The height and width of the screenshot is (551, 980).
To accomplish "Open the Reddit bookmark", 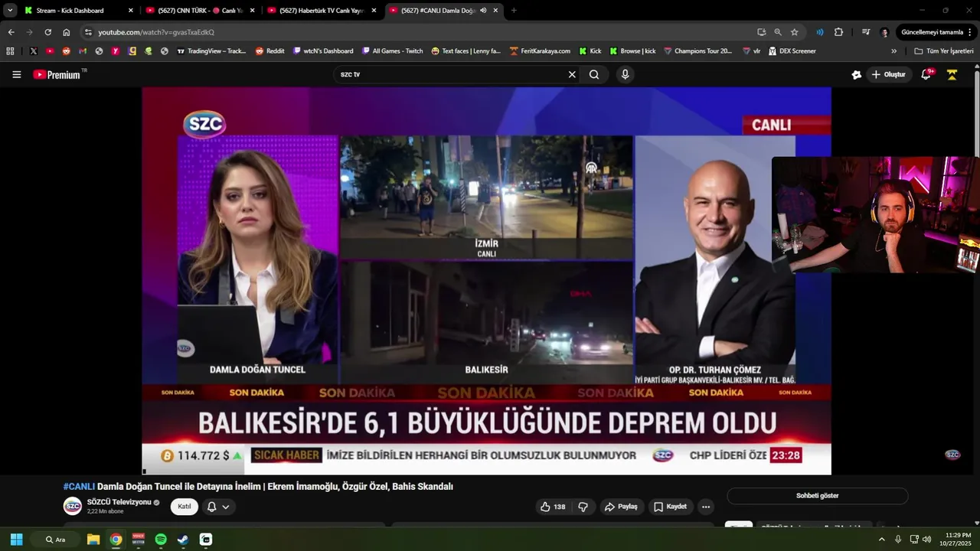I will (x=269, y=51).
